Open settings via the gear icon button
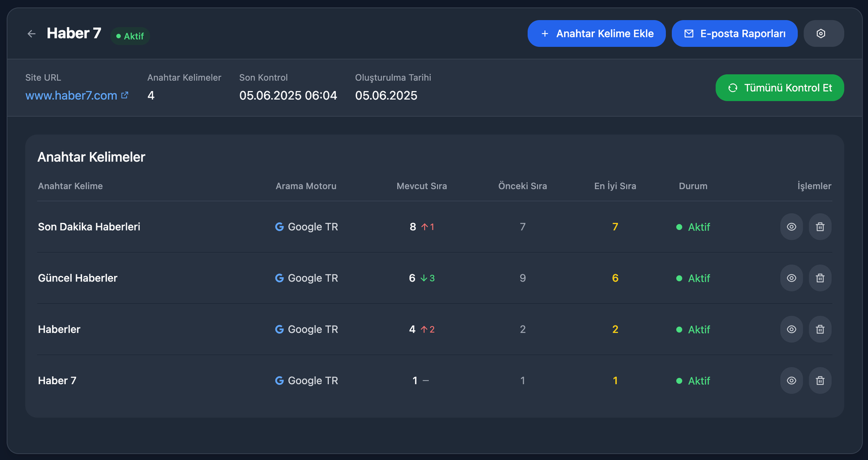Screen dimensions: 868x460 [x=824, y=34]
